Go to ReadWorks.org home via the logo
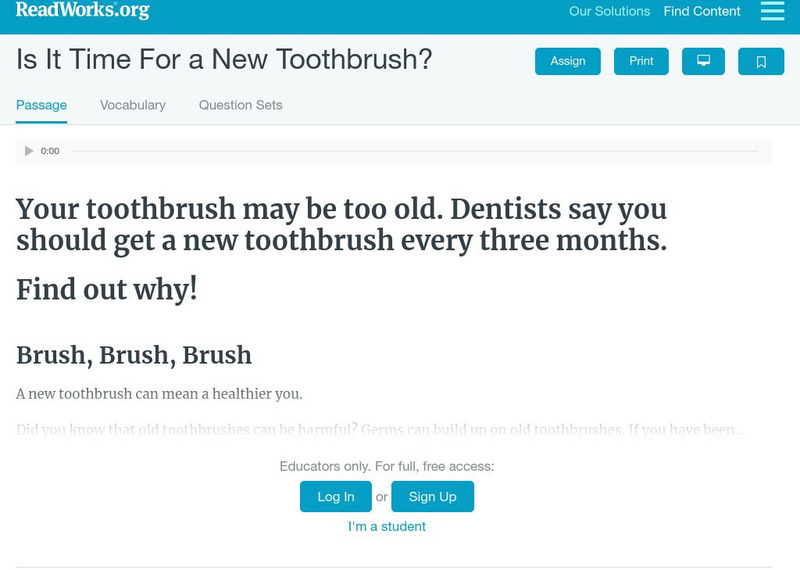 83,11
